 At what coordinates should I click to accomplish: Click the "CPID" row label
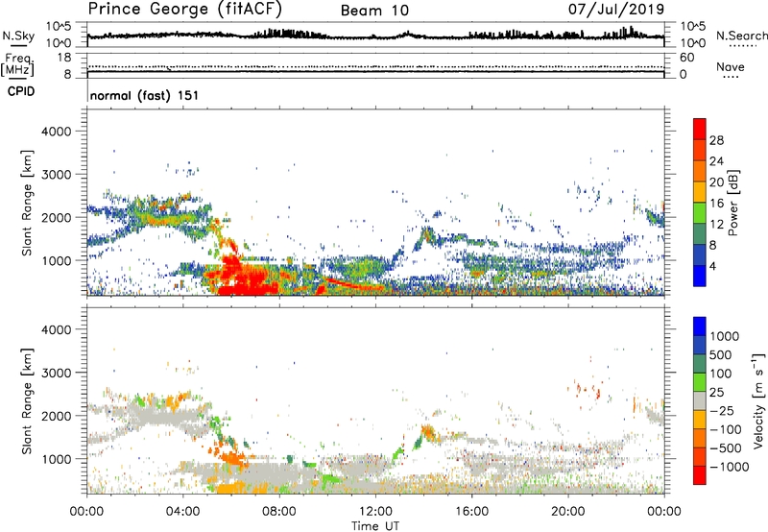point(21,91)
